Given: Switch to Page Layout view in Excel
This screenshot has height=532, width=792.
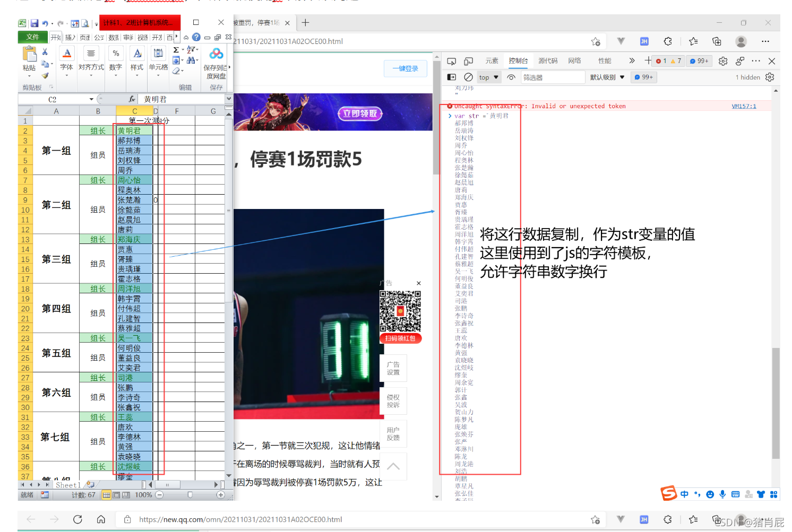Looking at the screenshot, I should tap(116, 495).
